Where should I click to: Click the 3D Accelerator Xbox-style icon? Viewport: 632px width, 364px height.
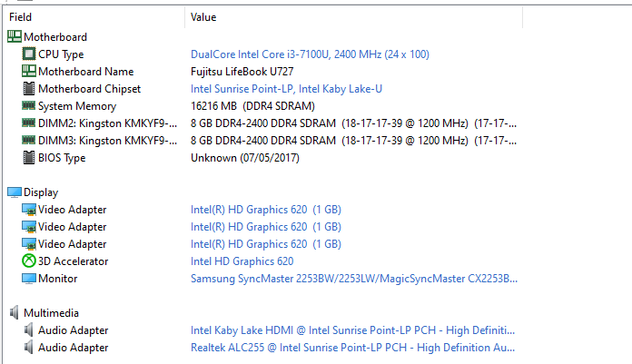(x=29, y=261)
